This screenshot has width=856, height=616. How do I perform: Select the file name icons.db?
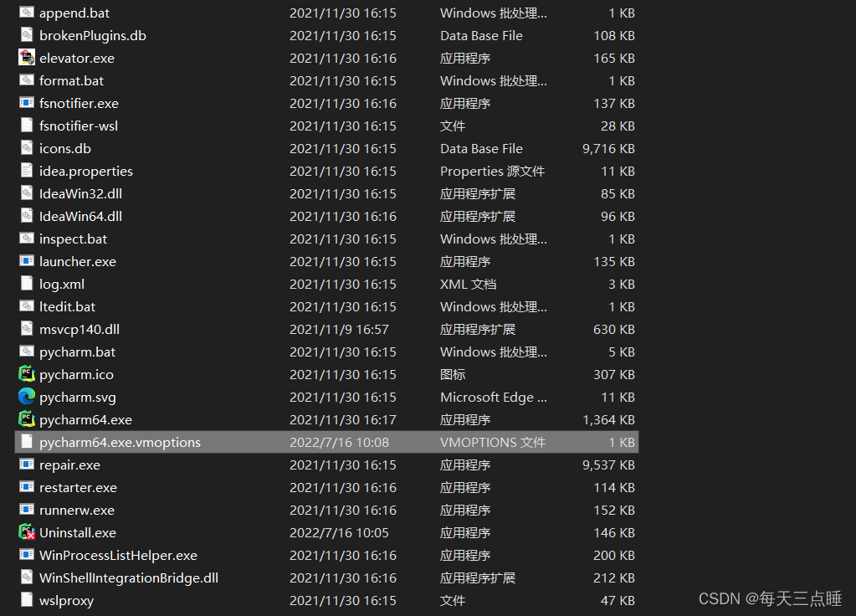[x=65, y=148]
